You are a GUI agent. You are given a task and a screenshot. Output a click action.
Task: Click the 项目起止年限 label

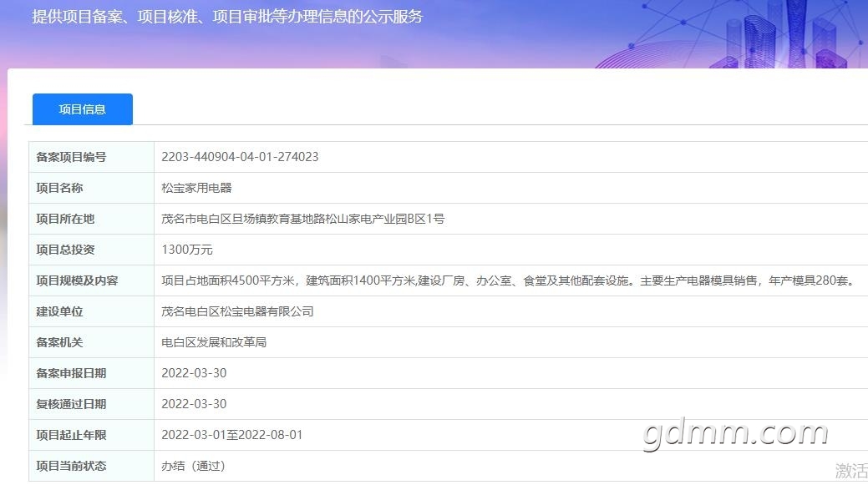(71, 435)
